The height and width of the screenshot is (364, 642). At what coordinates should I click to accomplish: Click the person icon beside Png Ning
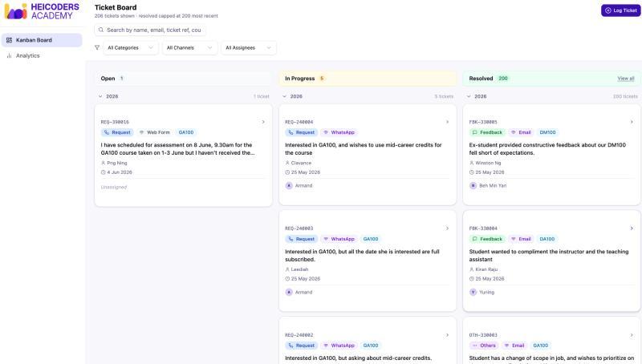[x=104, y=163]
